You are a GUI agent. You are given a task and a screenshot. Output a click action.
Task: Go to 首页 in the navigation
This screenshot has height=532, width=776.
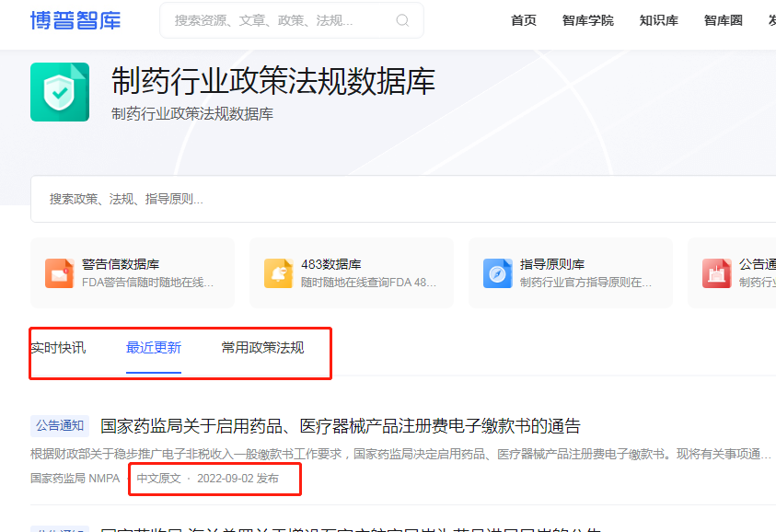(x=524, y=20)
